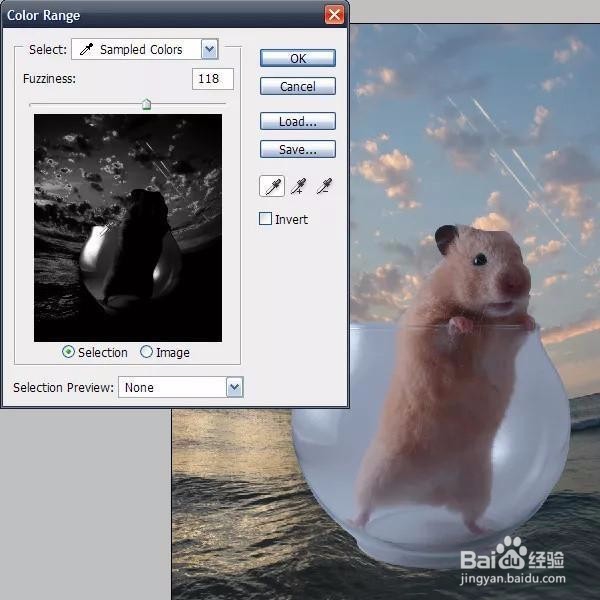Click the Cancel button
The width and height of the screenshot is (600, 600).
[298, 86]
